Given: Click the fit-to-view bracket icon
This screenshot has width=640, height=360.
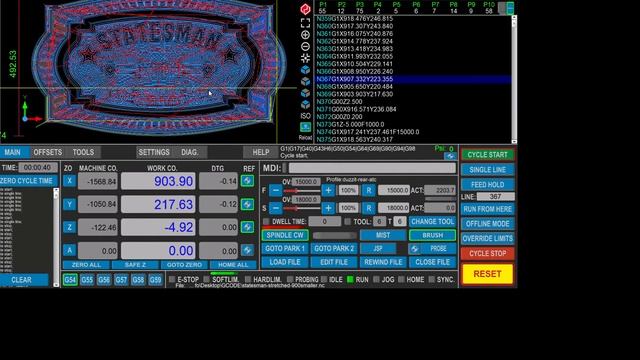Looking at the screenshot, I should [305, 23].
